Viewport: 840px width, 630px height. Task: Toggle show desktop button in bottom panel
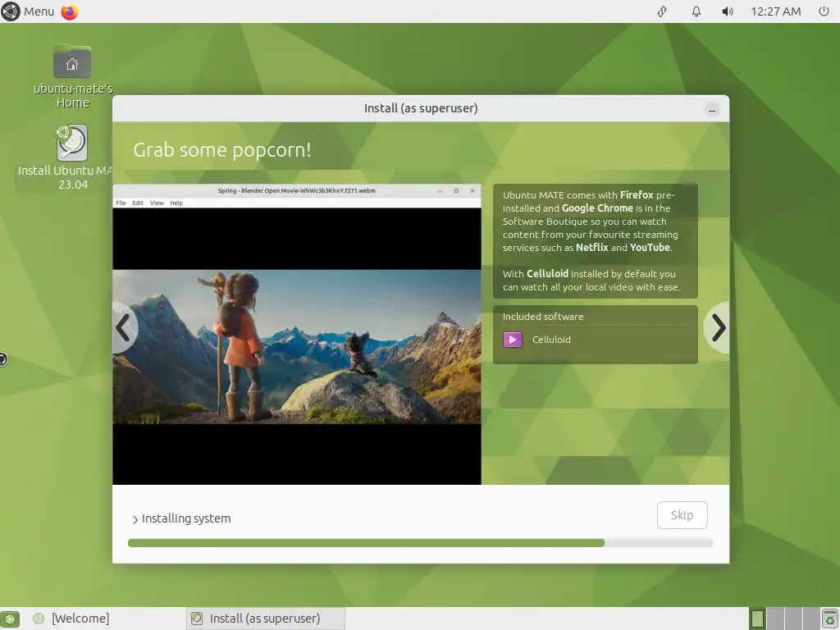(10, 619)
